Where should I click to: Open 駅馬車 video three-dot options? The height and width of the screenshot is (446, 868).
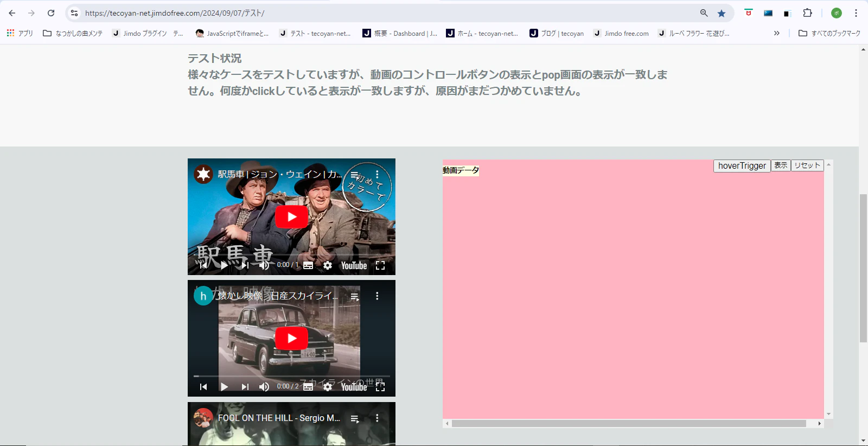click(x=377, y=175)
